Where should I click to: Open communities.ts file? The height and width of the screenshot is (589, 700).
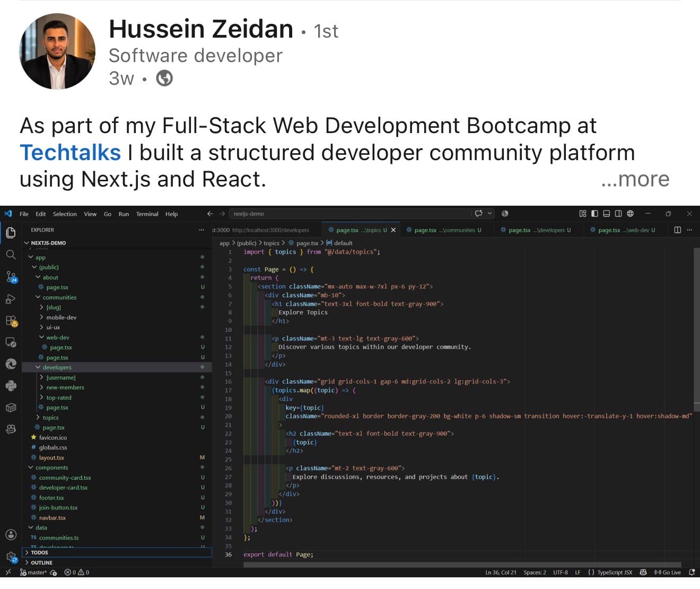click(x=58, y=538)
